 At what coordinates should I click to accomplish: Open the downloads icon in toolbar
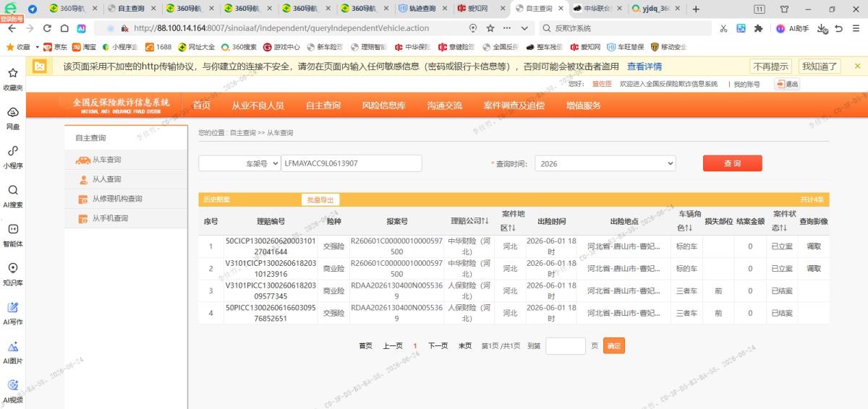click(x=822, y=28)
